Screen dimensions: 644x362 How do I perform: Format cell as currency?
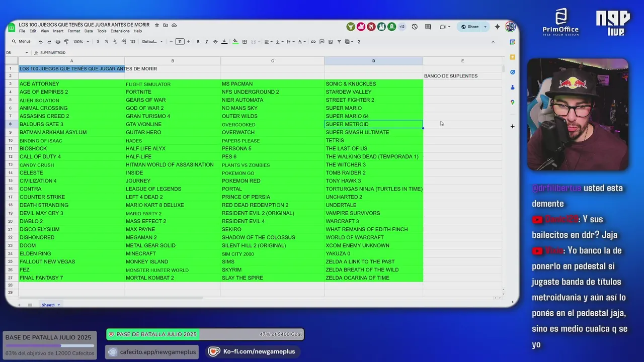coord(98,42)
